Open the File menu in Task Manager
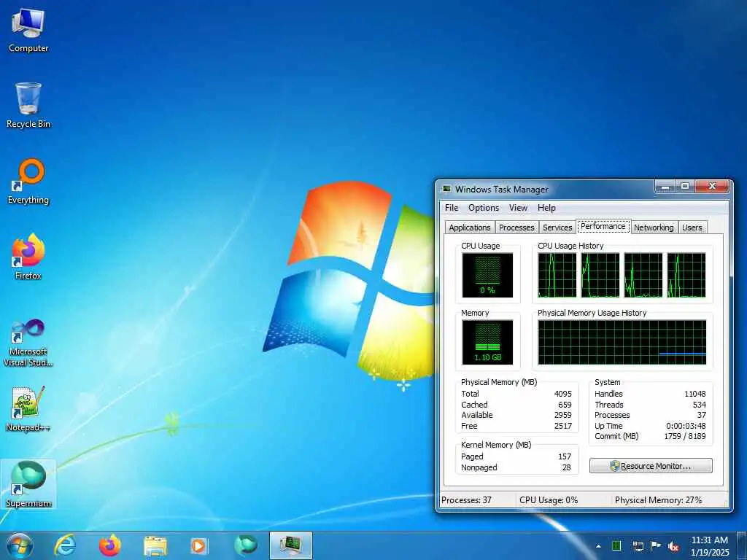This screenshot has height=560, width=747. pyautogui.click(x=452, y=208)
